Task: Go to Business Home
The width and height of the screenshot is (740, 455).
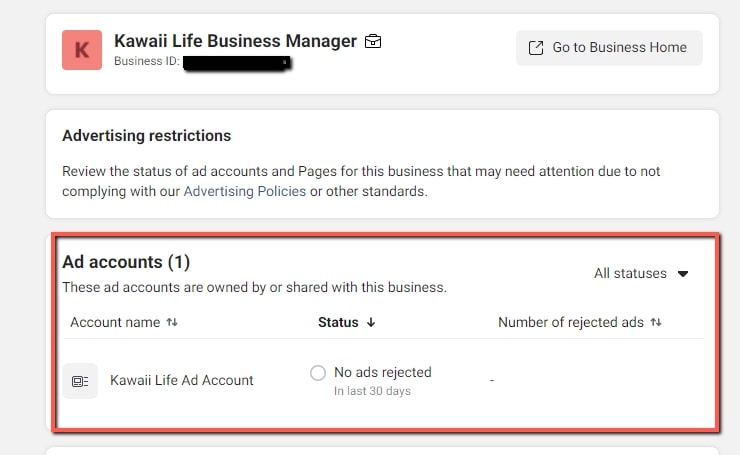Action: coord(609,47)
